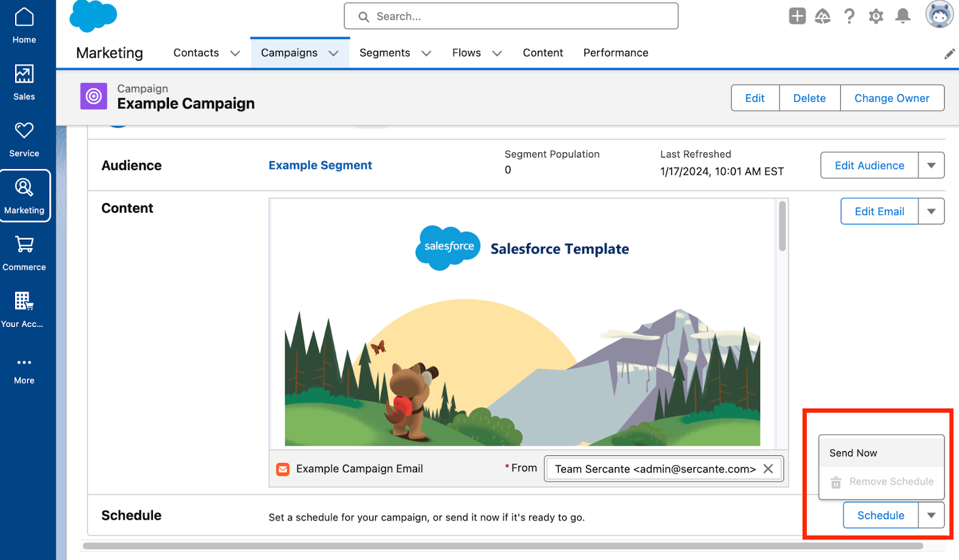Image resolution: width=959 pixels, height=560 pixels.
Task: Click the Edit Audience button
Action: [869, 165]
